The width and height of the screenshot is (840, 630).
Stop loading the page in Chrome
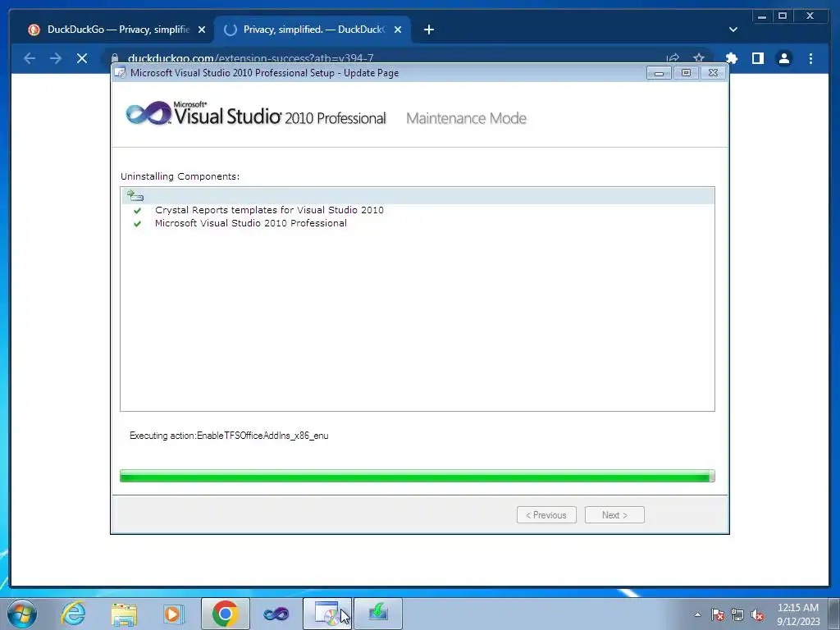tap(82, 58)
